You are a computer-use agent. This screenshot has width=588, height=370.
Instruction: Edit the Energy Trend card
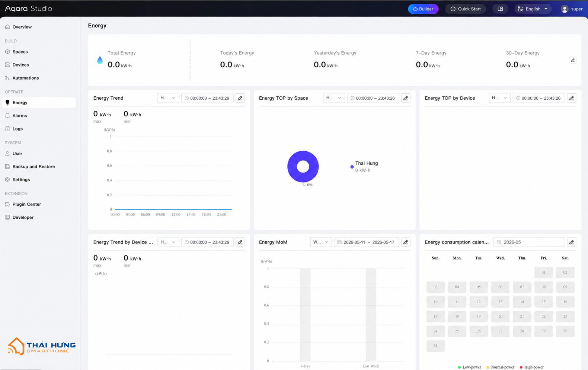point(240,98)
